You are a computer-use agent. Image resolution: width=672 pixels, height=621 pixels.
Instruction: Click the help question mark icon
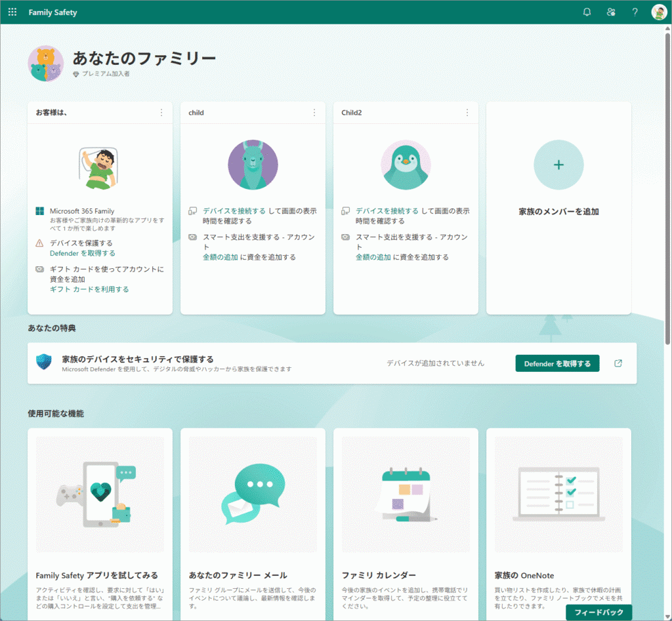pyautogui.click(x=635, y=12)
